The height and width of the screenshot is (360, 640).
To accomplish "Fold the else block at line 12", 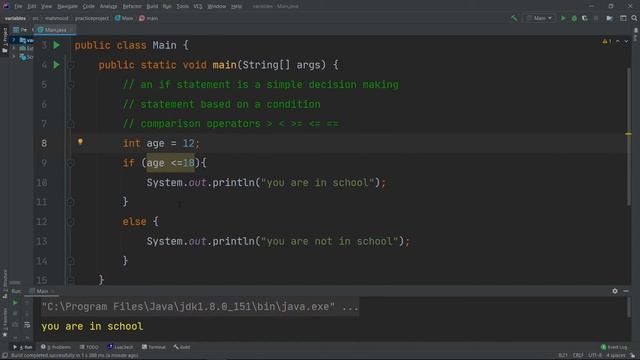I will (x=70, y=222).
